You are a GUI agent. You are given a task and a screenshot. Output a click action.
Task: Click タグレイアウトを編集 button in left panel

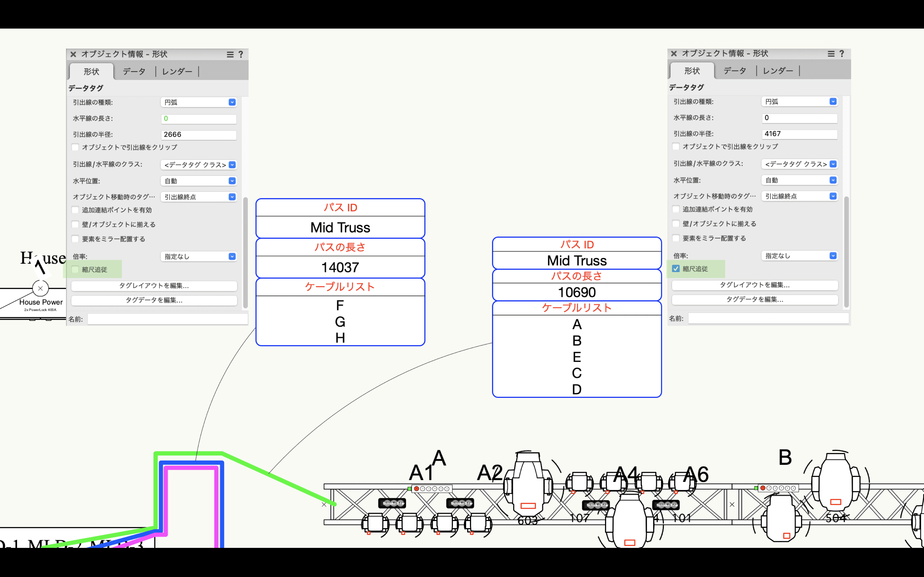pyautogui.click(x=154, y=286)
